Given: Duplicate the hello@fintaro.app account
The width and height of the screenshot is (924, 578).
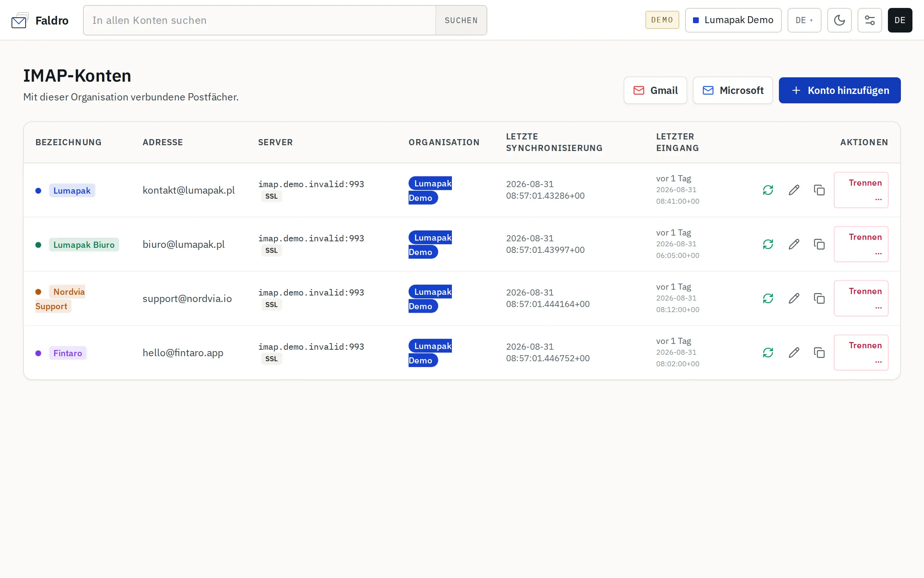Looking at the screenshot, I should tap(819, 353).
